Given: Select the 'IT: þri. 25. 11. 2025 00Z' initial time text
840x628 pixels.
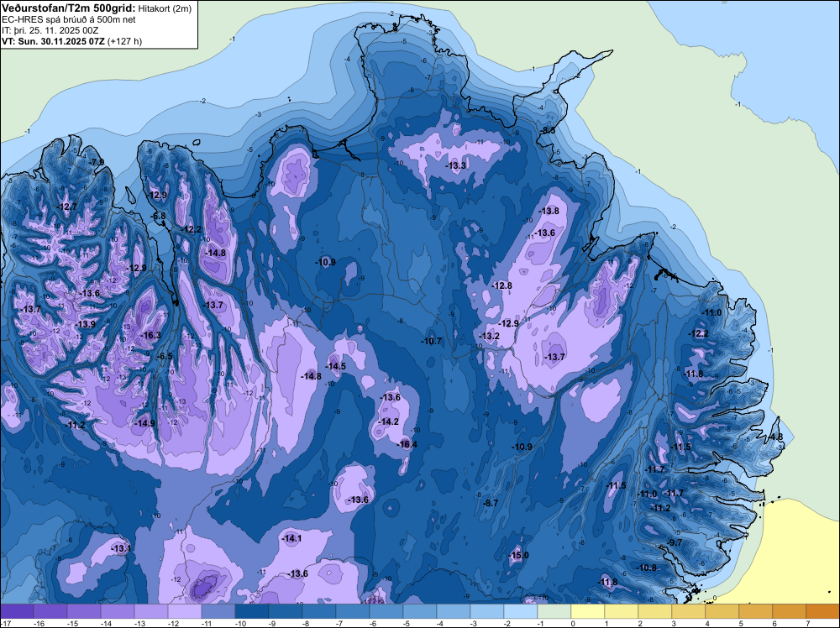Looking at the screenshot, I should coord(50,30).
